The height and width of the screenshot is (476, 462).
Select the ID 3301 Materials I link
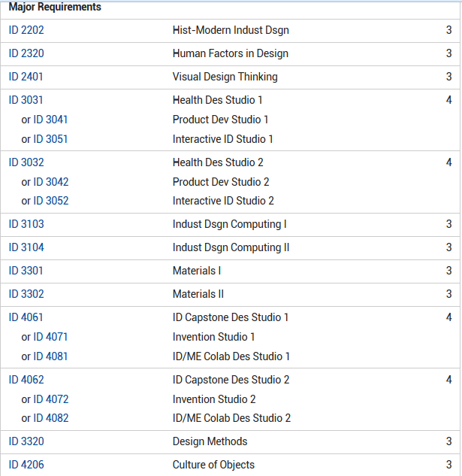(x=26, y=271)
